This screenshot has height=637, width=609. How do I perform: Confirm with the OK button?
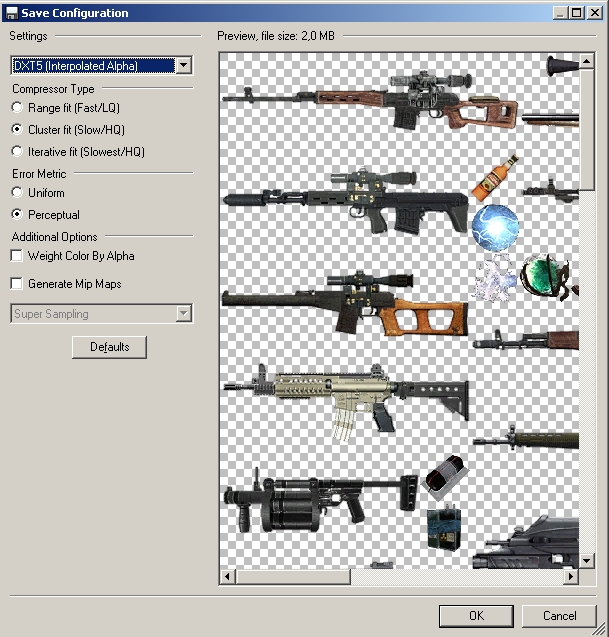476,616
